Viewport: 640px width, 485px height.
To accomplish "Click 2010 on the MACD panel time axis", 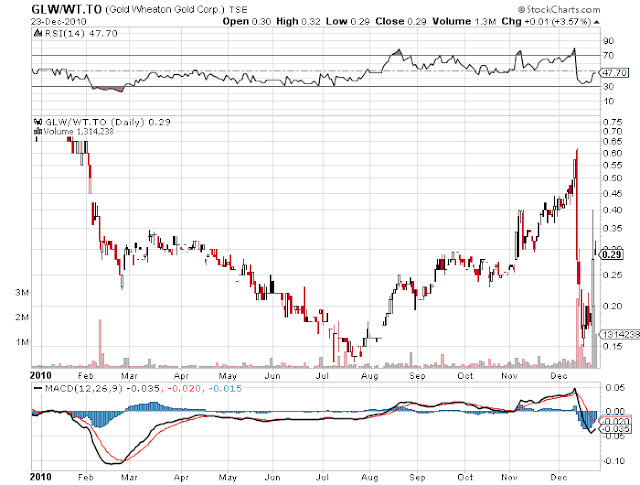I will click(41, 477).
